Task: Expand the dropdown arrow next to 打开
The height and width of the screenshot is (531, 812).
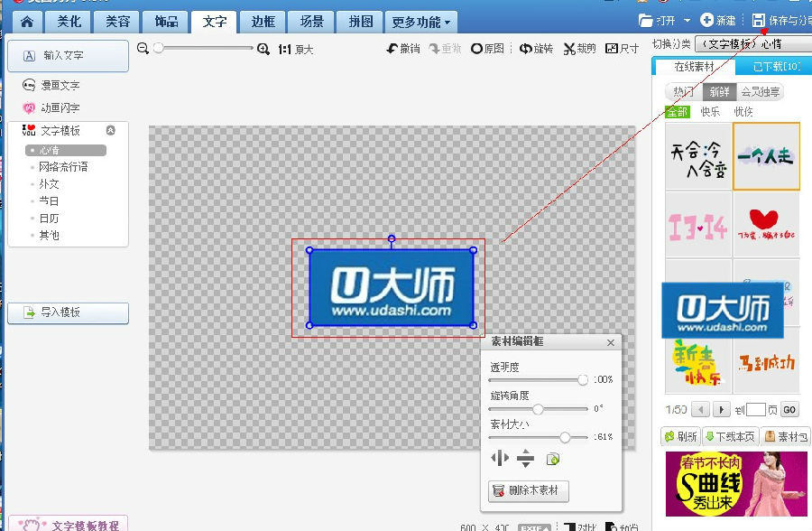Action: [x=686, y=21]
